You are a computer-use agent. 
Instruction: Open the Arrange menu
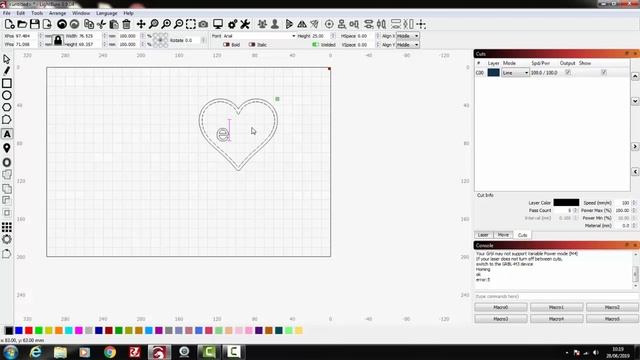tap(58, 13)
